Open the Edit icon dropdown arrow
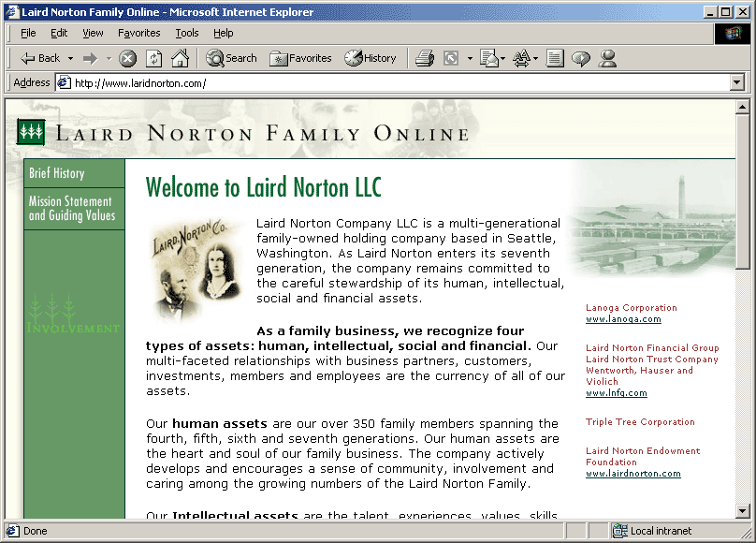This screenshot has width=756, height=543. point(502,58)
